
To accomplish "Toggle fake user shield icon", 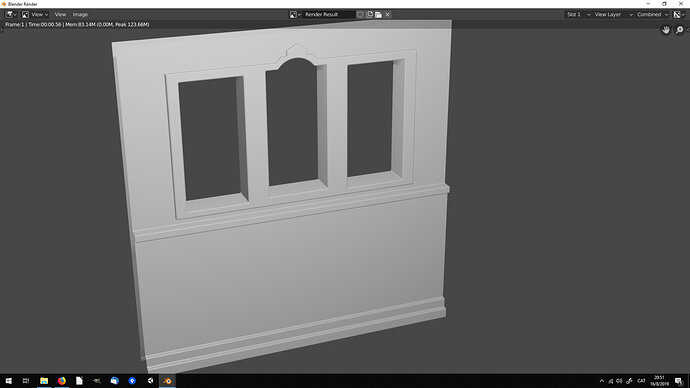I will [360, 15].
